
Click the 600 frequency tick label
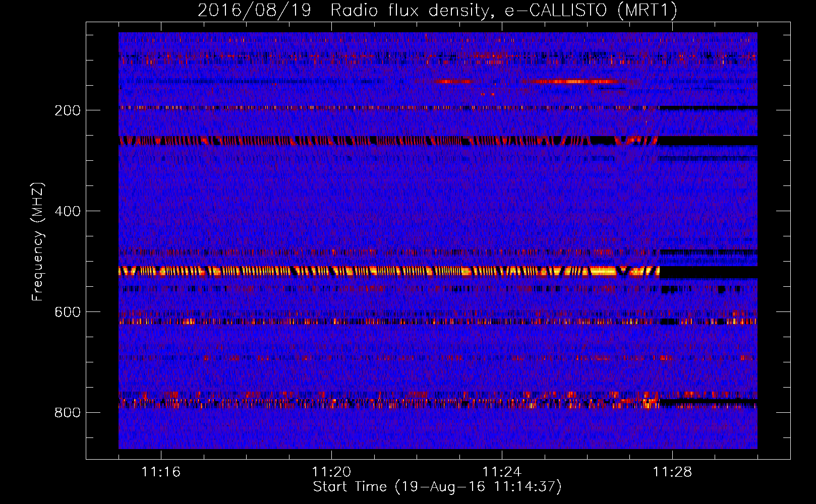[68, 312]
